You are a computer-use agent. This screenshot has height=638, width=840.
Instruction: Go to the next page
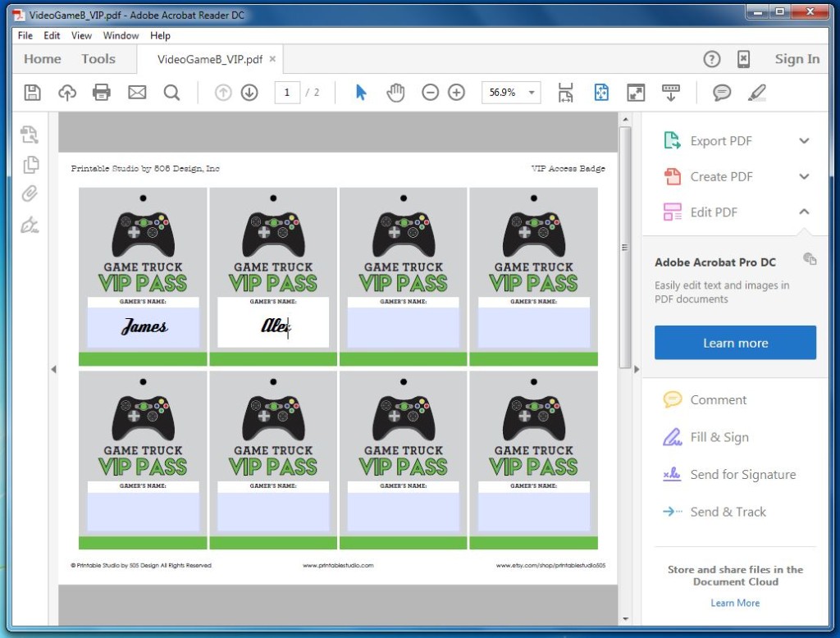249,92
